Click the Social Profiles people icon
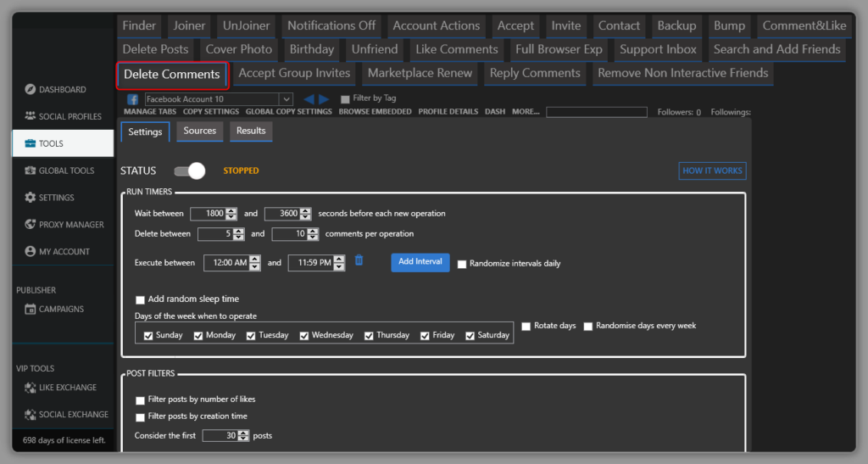The image size is (868, 464). click(x=30, y=115)
